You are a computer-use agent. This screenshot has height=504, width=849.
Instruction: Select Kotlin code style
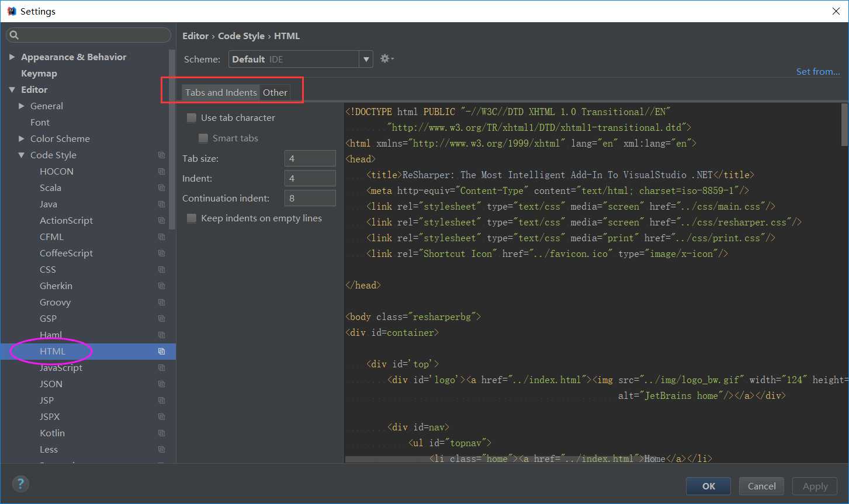tap(52, 433)
